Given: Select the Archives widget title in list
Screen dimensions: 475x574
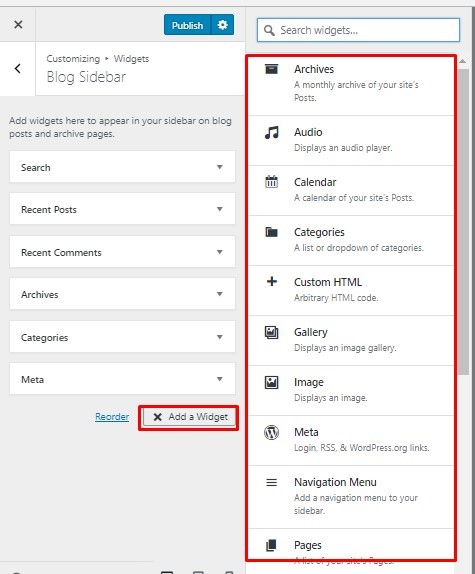Looking at the screenshot, I should pyautogui.click(x=314, y=69).
